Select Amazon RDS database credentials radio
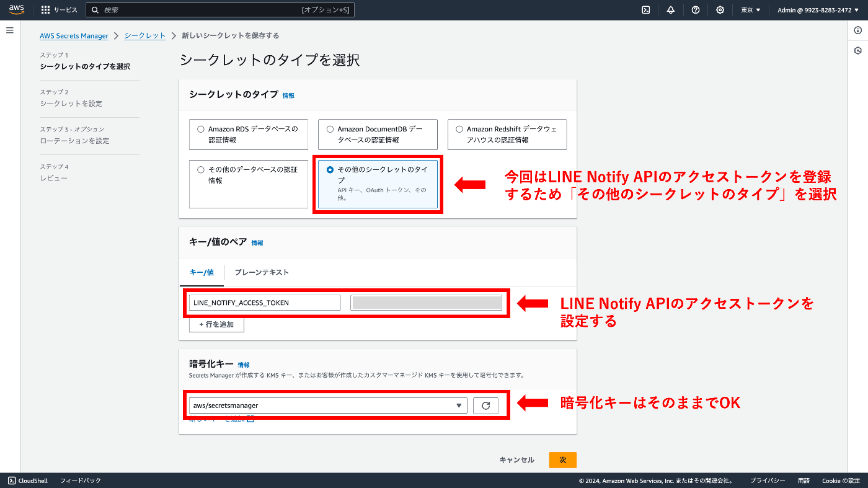Screen dimensions: 868x488 (x=200, y=129)
